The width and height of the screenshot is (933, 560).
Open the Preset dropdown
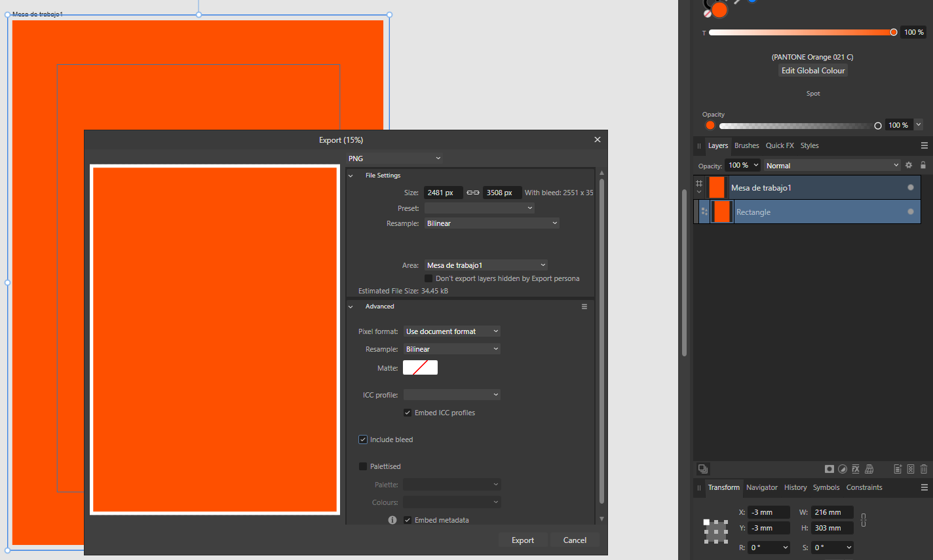[x=480, y=208]
